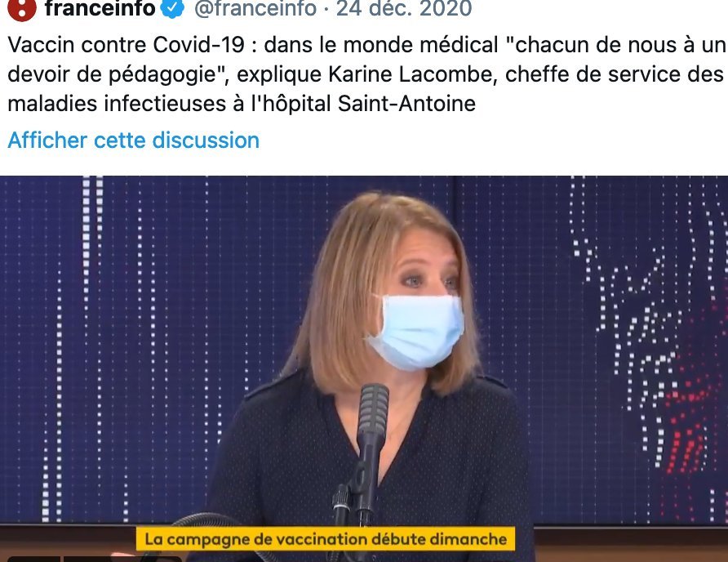This screenshot has width=728, height=562.
Task: Click Afficher cette discussion
Action: coord(133,140)
